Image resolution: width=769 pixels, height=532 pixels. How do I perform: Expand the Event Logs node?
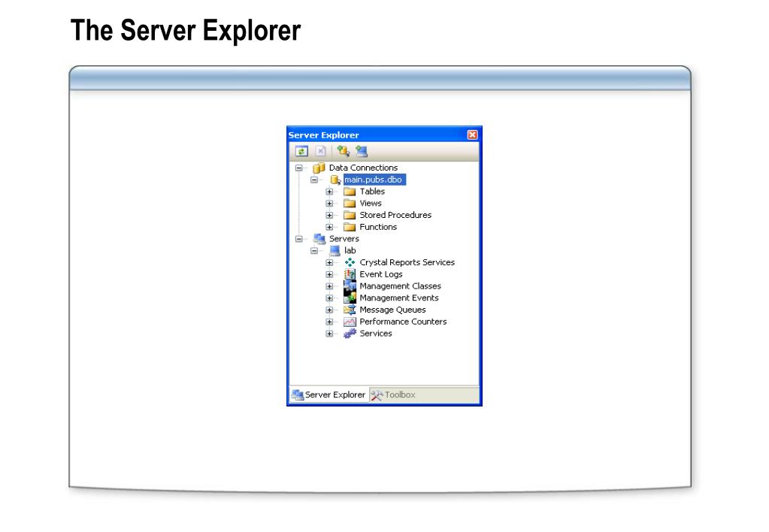pyautogui.click(x=329, y=274)
